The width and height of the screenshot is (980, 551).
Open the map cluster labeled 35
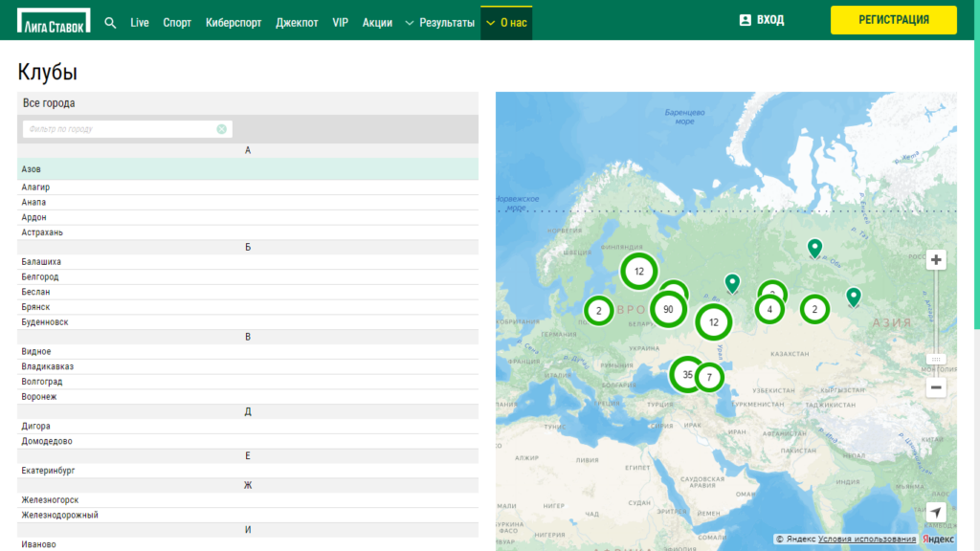tap(686, 374)
